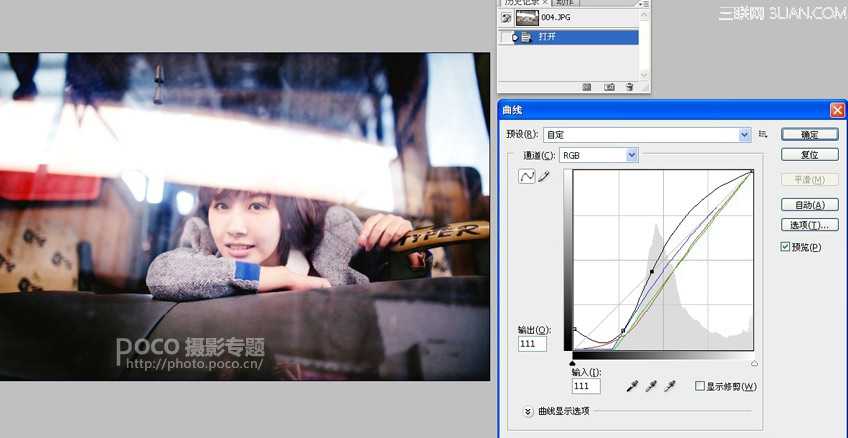Switch to the 历史记录 tab

(526, 3)
